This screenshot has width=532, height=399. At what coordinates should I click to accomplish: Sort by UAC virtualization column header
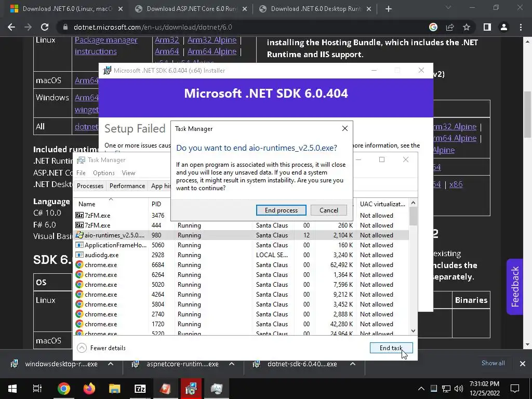click(x=382, y=204)
